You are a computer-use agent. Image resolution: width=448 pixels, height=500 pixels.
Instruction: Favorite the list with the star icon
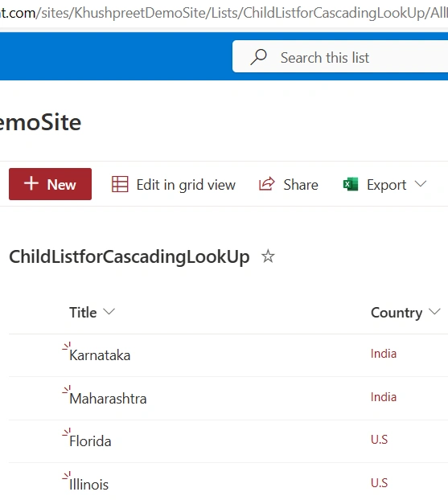coord(268,256)
